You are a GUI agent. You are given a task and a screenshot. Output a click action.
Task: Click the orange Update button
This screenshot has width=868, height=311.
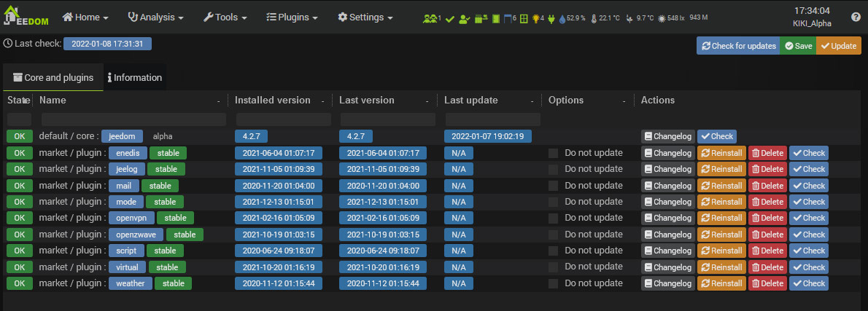tap(839, 46)
